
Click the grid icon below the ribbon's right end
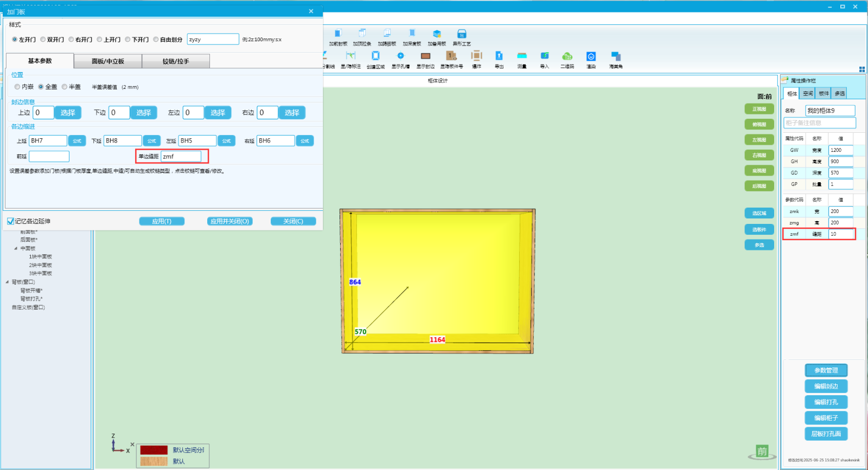[862, 69]
